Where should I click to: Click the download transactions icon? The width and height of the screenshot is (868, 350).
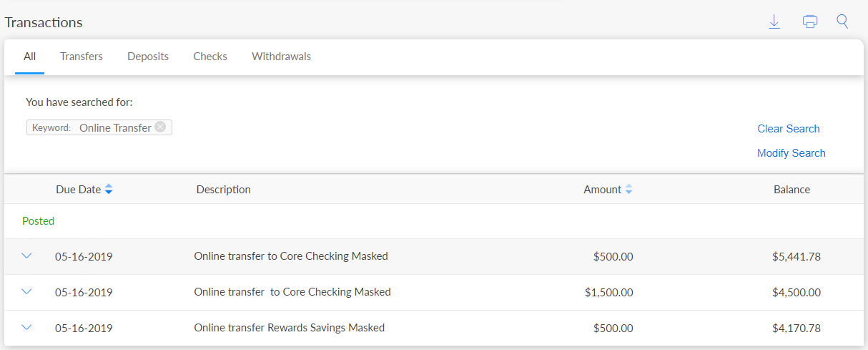click(x=774, y=22)
